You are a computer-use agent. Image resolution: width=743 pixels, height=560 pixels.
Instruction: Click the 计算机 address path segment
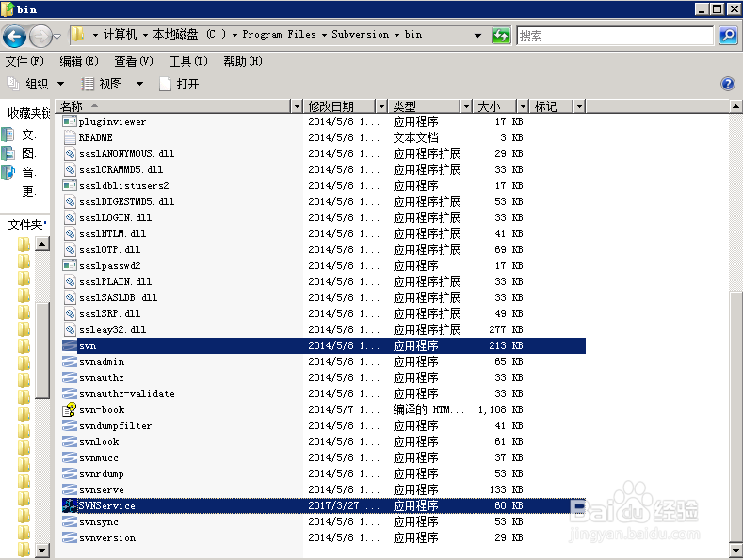point(120,34)
